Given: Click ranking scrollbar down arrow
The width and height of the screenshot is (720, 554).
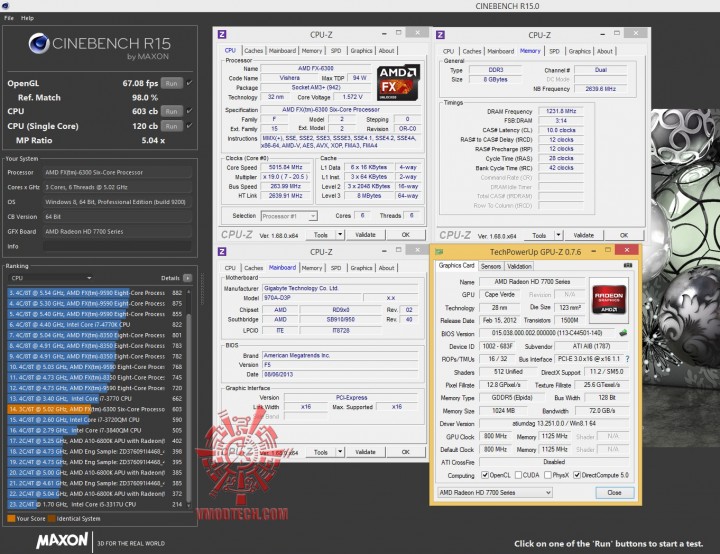Looking at the screenshot, I should 188,505.
